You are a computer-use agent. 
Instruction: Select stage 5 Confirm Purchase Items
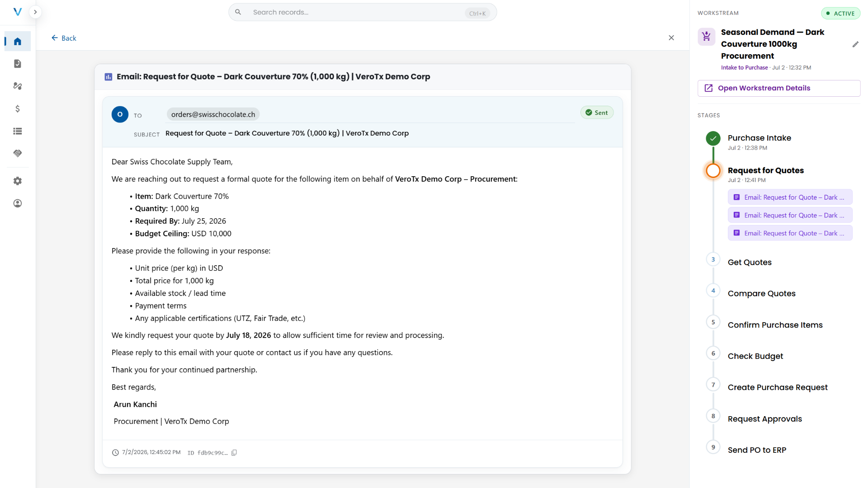[775, 325]
